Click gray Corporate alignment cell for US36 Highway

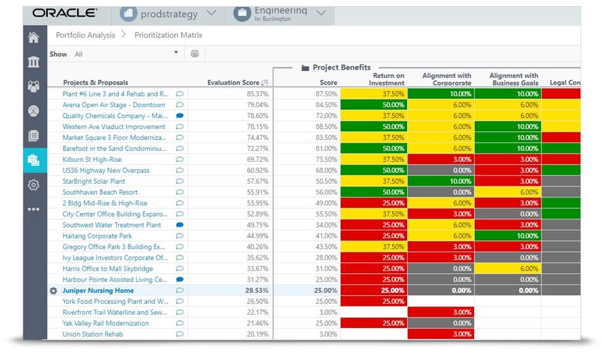(x=441, y=171)
